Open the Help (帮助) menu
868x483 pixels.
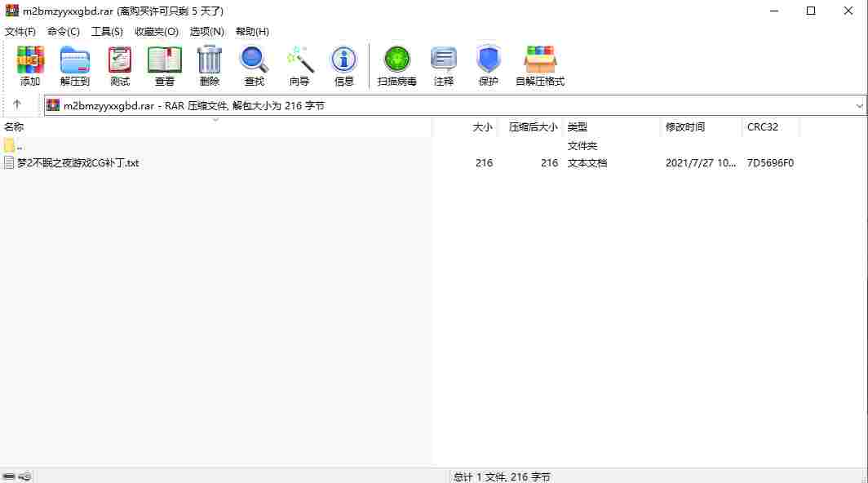click(x=252, y=32)
